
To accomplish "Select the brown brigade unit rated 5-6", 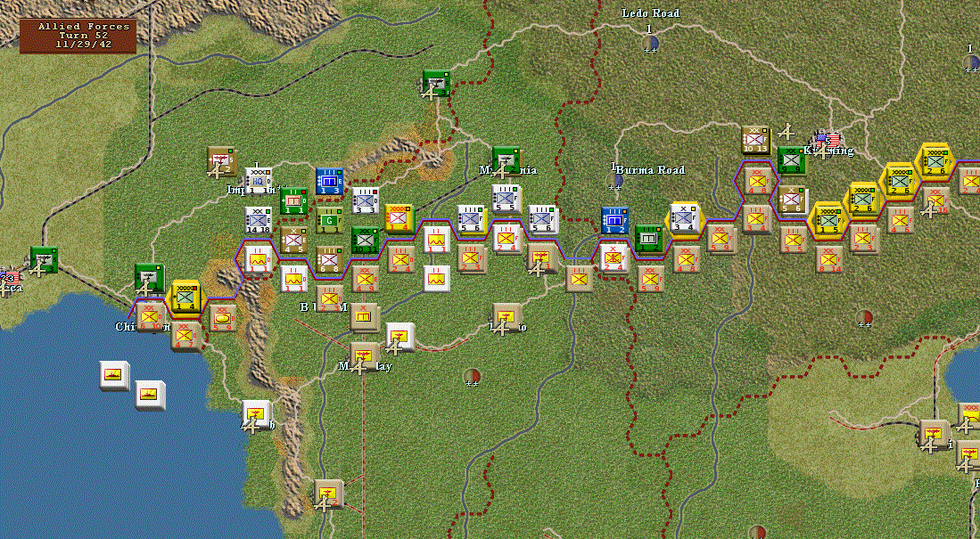I will (x=792, y=200).
